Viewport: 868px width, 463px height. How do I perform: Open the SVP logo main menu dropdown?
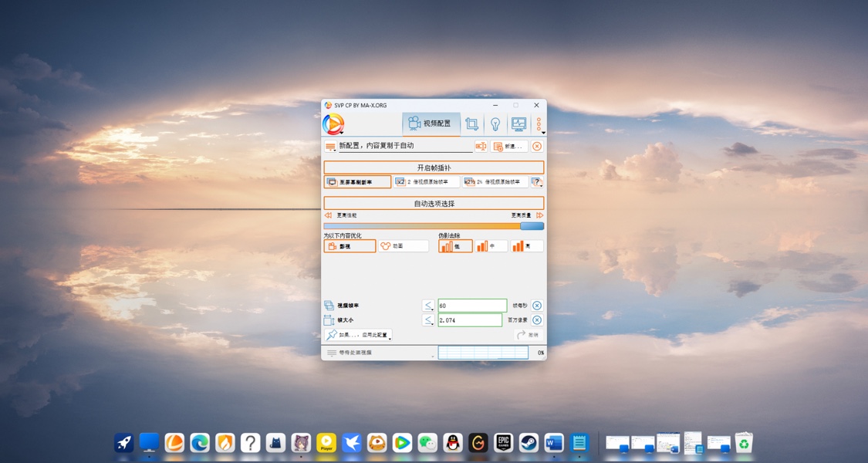333,124
